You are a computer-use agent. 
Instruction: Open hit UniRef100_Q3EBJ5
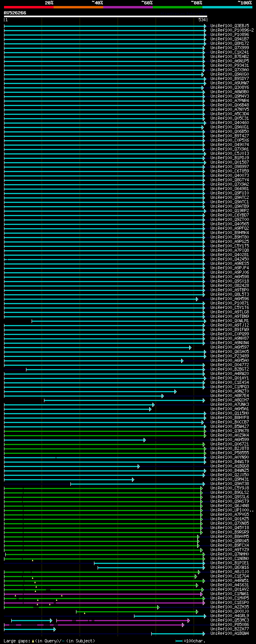(230, 26)
